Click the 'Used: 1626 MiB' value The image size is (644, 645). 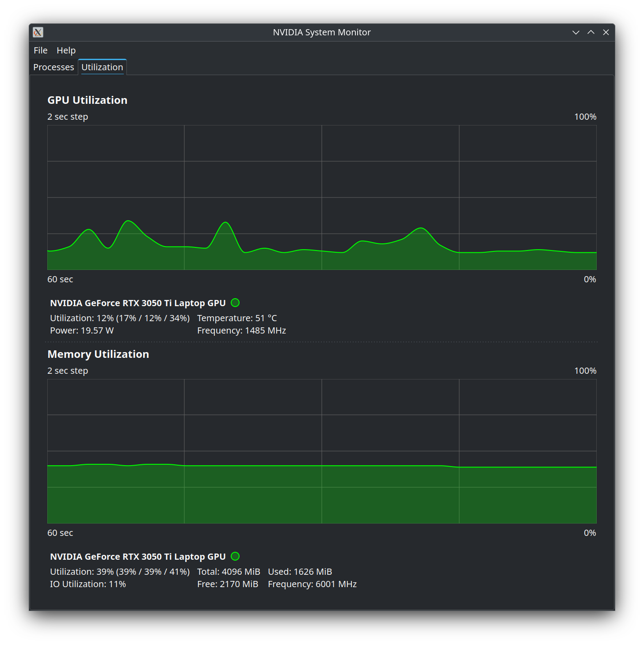300,572
